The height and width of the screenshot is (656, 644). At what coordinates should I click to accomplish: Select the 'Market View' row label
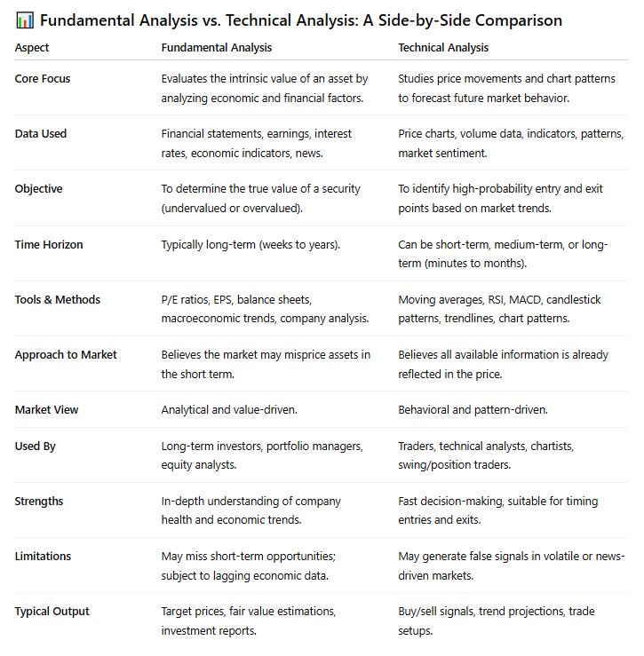coord(46,409)
